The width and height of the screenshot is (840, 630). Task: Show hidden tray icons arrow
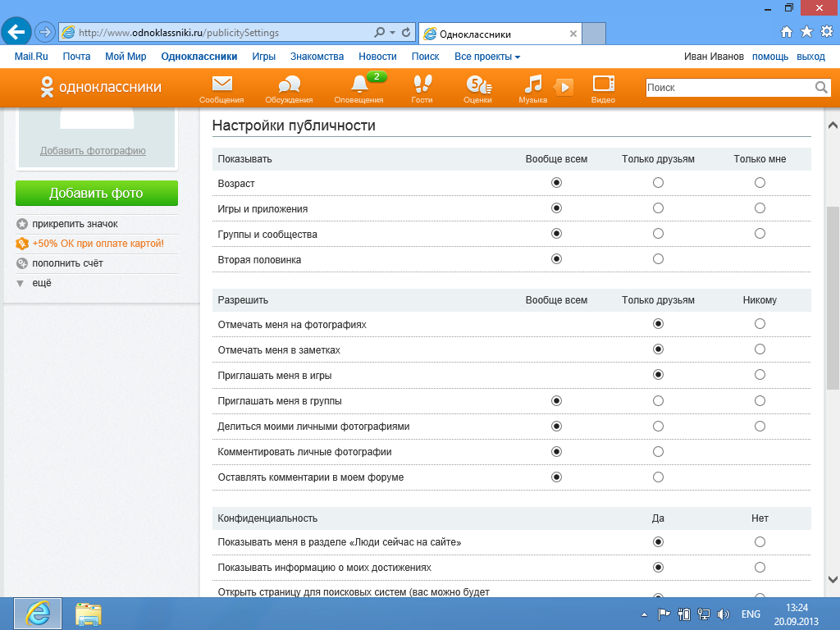645,615
